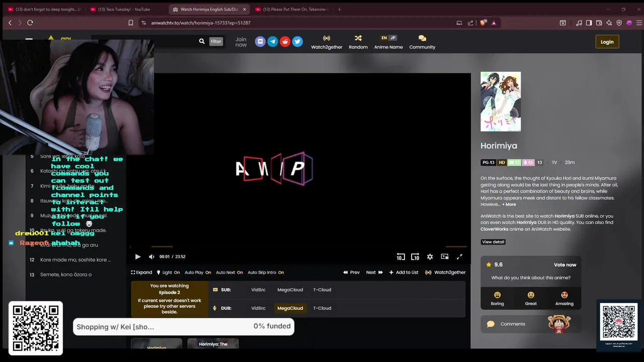This screenshot has width=644, height=362.
Task: Go back in the browser
Action: [10, 23]
